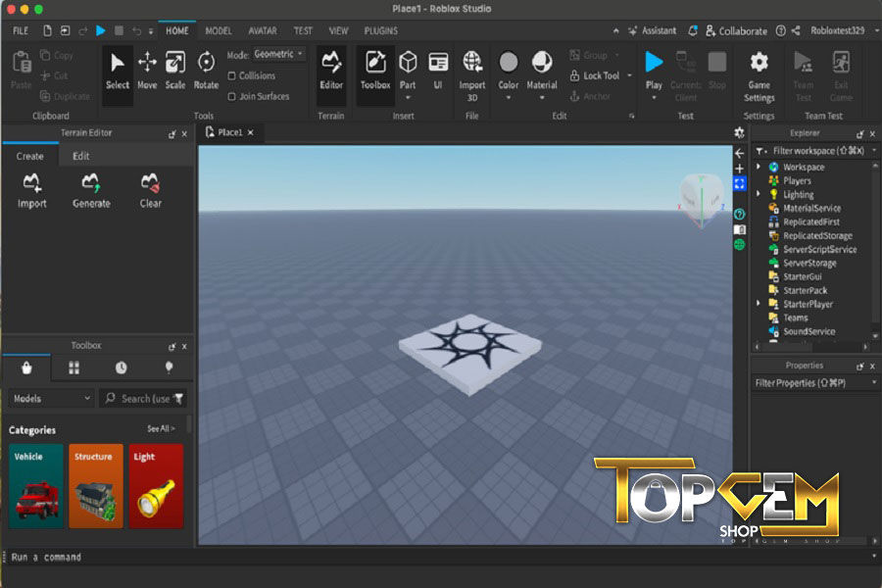Open the Models category dropdown in Toolbox

51,398
